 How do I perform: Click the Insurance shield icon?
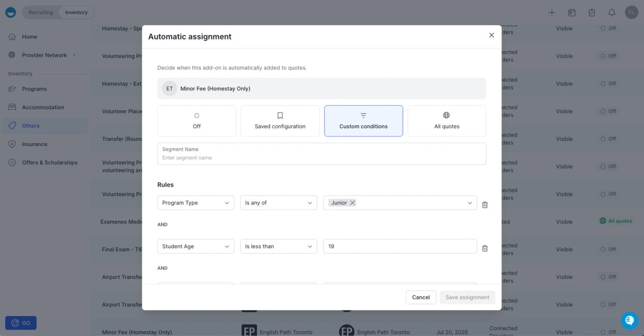(x=12, y=144)
